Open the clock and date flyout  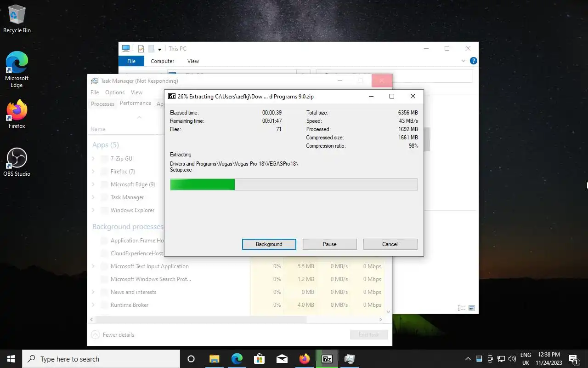tap(549, 359)
